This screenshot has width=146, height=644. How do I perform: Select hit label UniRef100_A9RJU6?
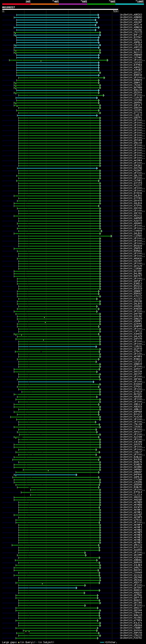pos(131,20)
